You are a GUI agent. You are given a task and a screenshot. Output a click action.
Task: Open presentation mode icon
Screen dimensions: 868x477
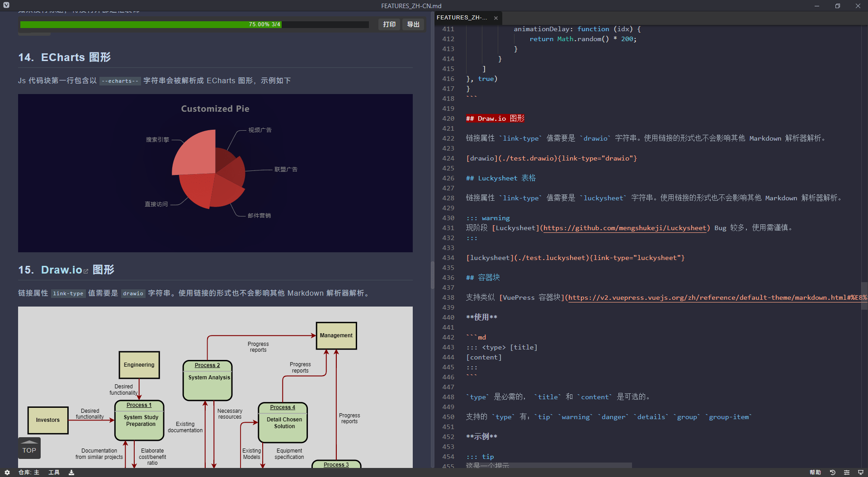tap(861, 472)
